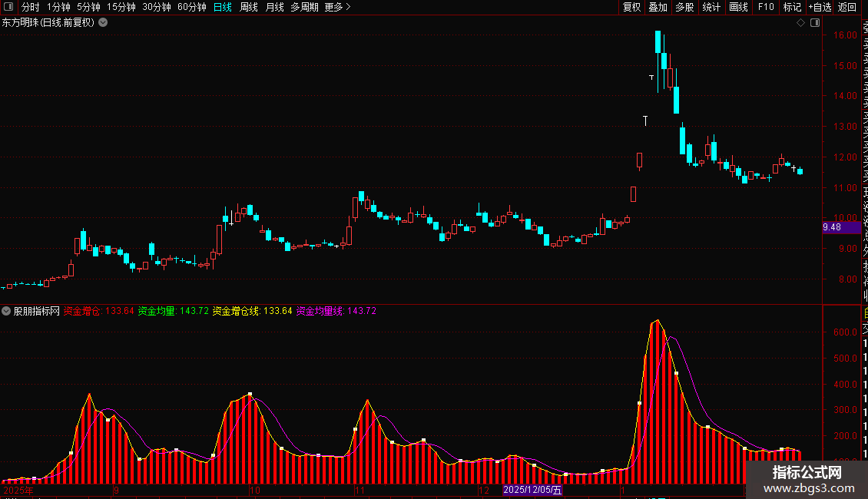
Task: Add stock with +自选 button
Action: (x=820, y=7)
